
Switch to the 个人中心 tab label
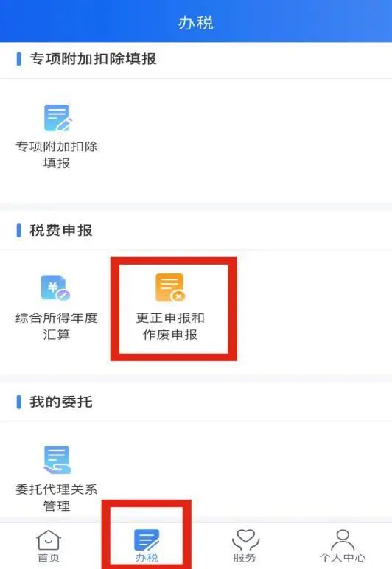pyautogui.click(x=343, y=558)
